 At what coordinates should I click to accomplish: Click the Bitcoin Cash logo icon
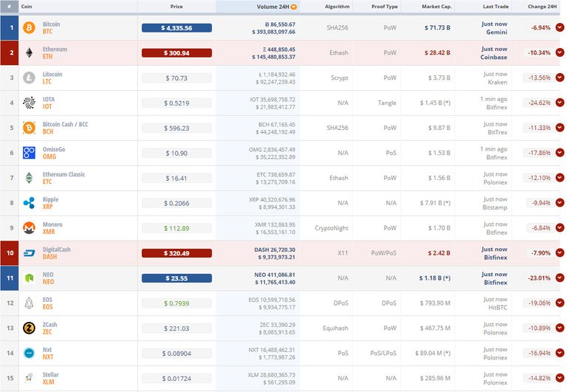pos(29,128)
